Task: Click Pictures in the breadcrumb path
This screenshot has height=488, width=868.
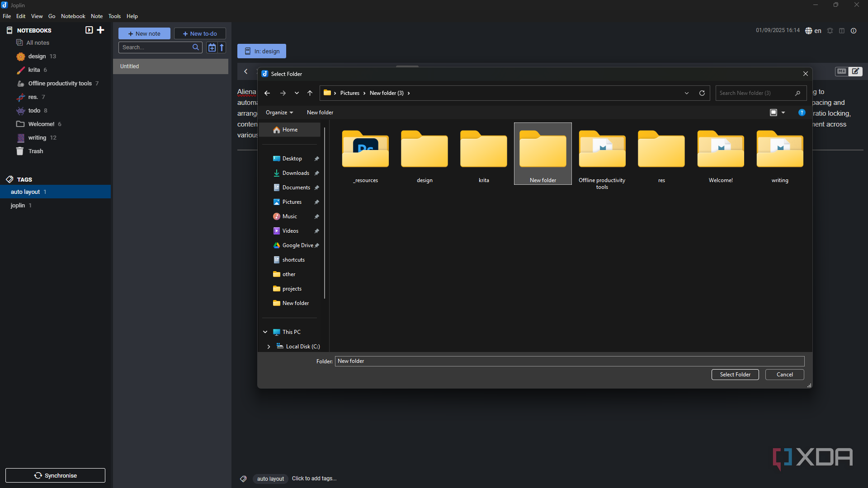Action: tap(350, 93)
